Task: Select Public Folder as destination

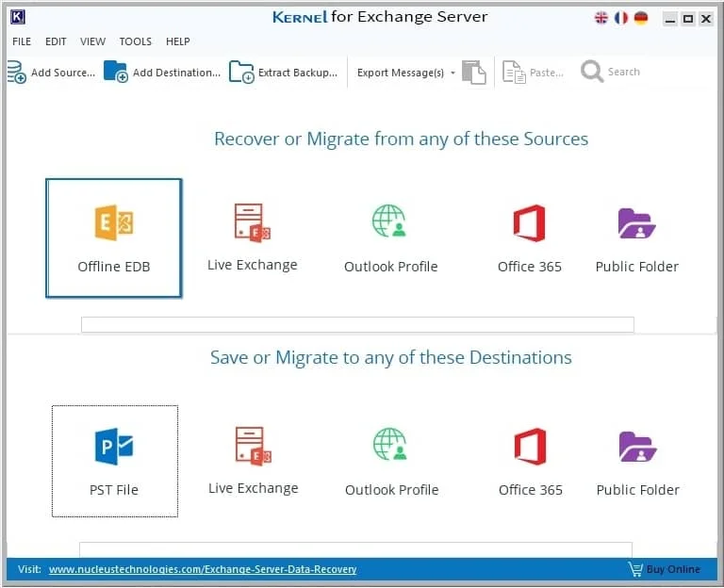Action: (x=638, y=462)
